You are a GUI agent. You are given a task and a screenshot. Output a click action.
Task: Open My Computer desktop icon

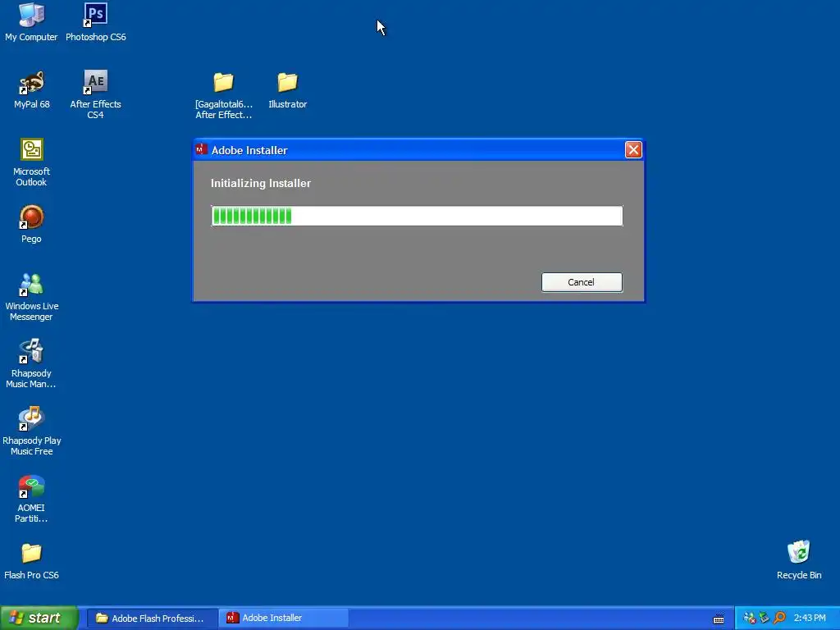pyautogui.click(x=31, y=22)
